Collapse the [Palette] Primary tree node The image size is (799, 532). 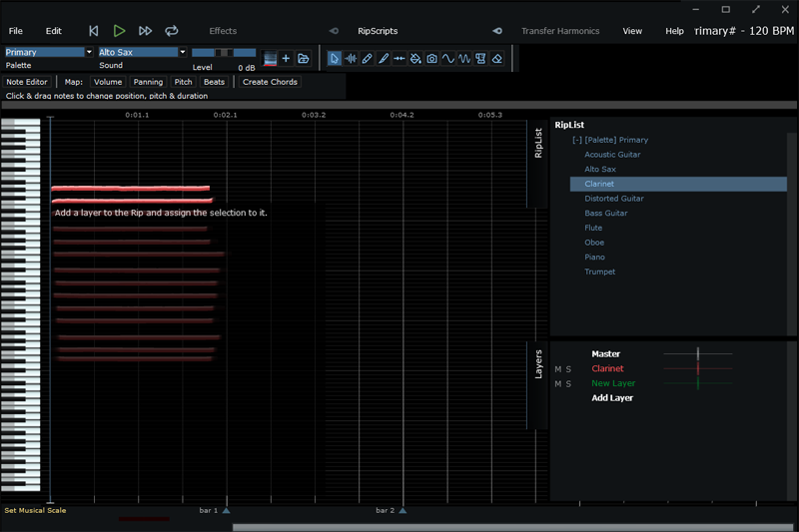(x=577, y=141)
